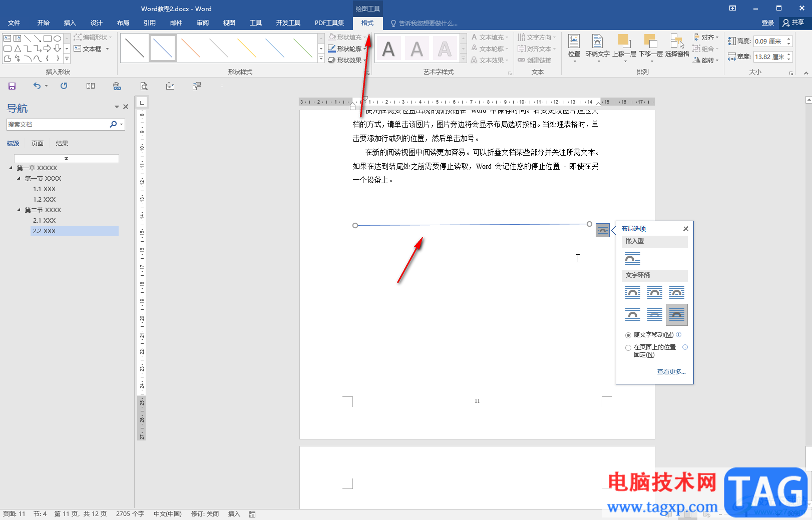Switch to the 插入 ribbon tab
This screenshot has height=520, width=812.
point(70,23)
